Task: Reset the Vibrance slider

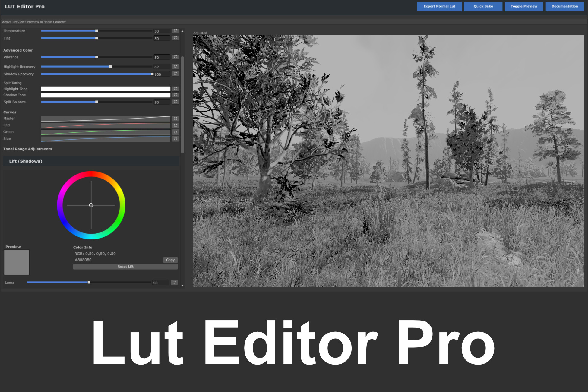Action: (175, 57)
